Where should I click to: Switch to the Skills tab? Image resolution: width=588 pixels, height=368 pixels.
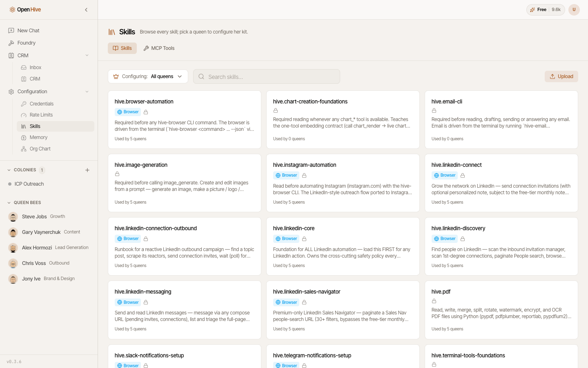[x=122, y=48]
